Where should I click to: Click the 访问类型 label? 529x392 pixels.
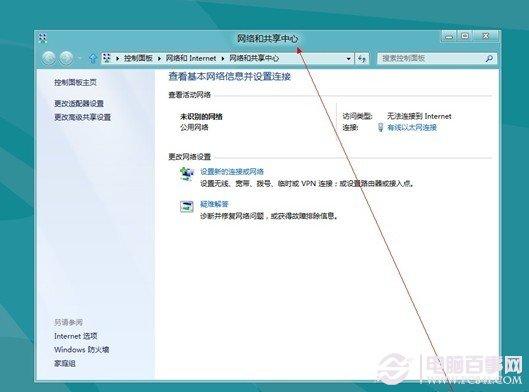coord(357,116)
